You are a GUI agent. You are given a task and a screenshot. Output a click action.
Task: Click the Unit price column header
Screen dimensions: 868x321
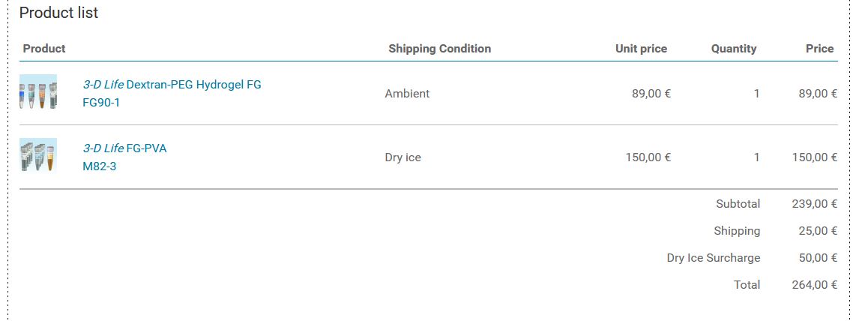641,49
